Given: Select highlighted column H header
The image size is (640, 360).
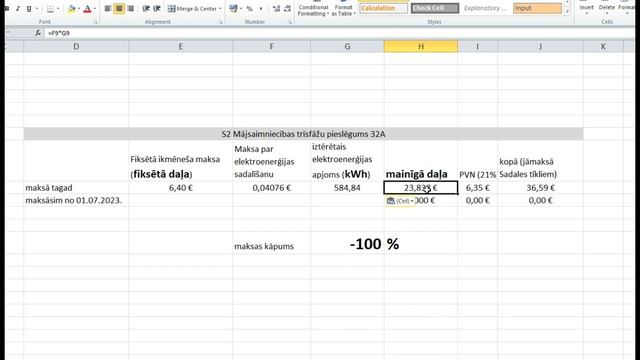Looking at the screenshot, I should coord(421,47).
